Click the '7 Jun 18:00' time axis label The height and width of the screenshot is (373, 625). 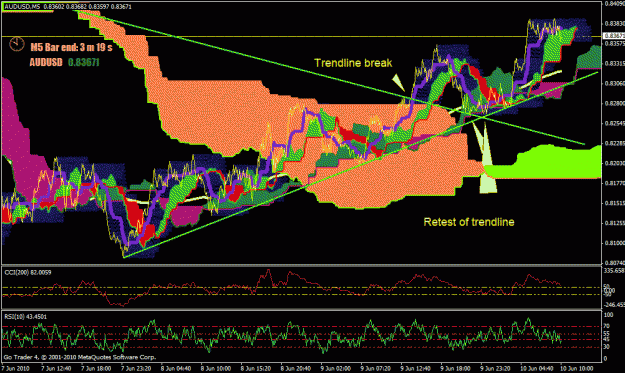click(96, 369)
